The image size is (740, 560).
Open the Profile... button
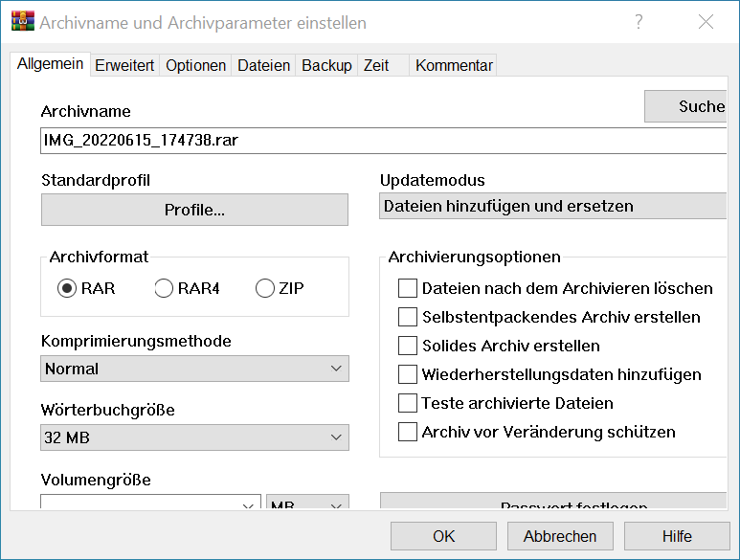tap(194, 210)
